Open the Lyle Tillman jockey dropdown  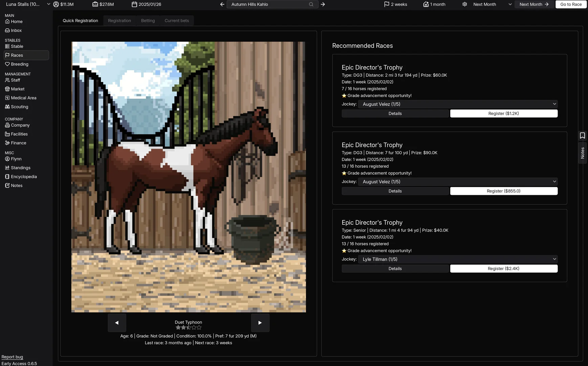[x=457, y=259]
